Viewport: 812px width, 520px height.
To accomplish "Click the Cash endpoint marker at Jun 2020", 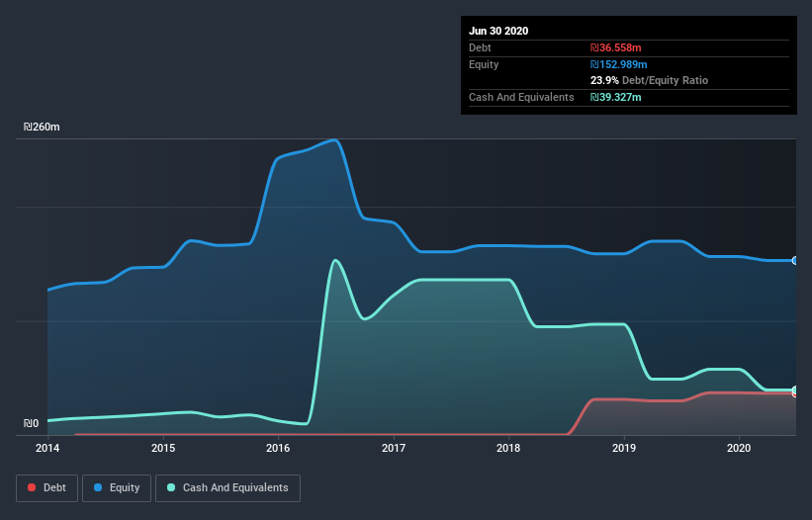I will tap(795, 390).
